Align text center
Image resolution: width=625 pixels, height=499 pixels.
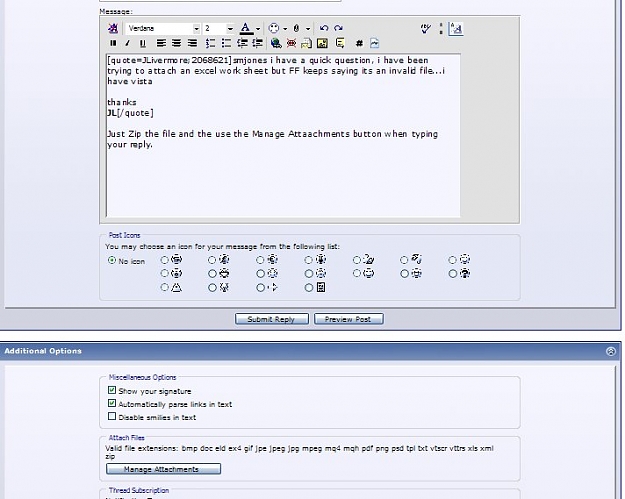point(177,43)
